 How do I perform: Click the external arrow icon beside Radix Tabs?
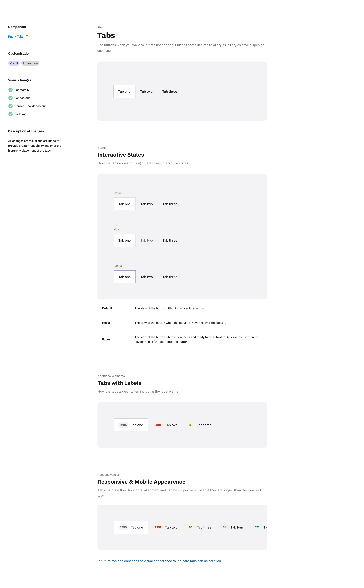[27, 36]
